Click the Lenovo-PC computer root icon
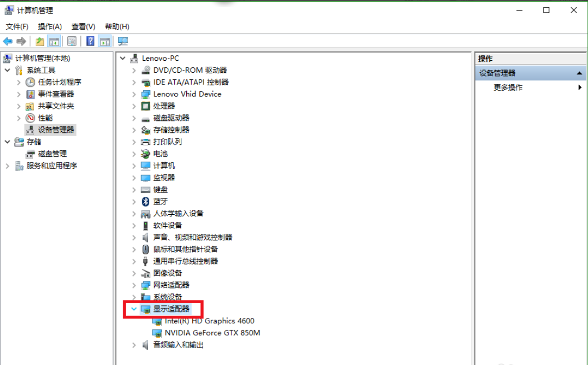588x365 pixels. (x=134, y=58)
